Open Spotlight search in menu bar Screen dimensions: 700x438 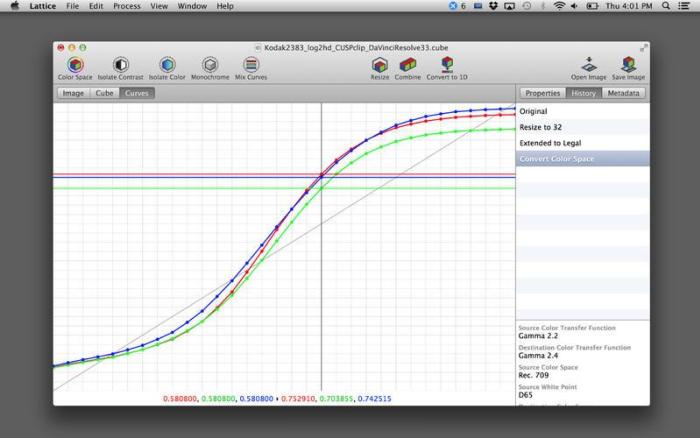coord(666,6)
